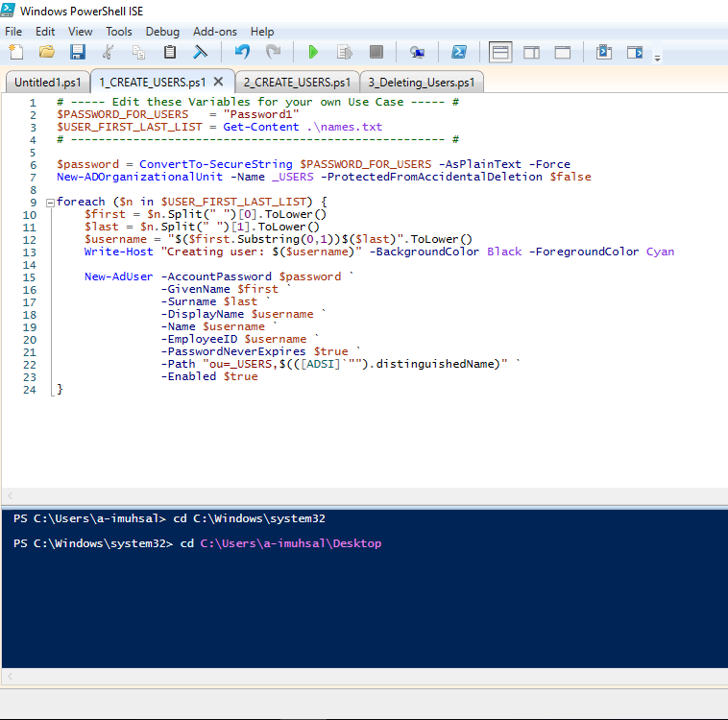
Task: Open the Debug menu
Action: (162, 32)
